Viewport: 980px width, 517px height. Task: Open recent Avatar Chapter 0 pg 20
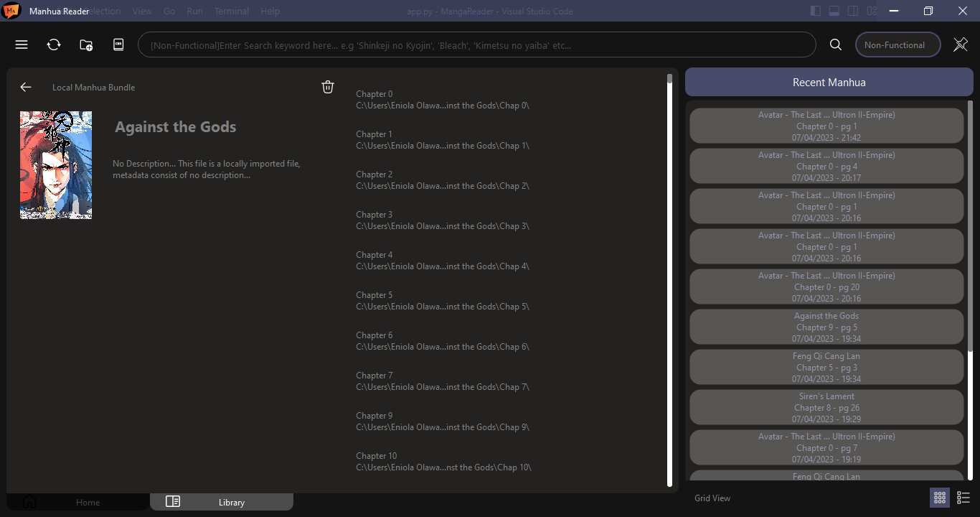point(826,287)
